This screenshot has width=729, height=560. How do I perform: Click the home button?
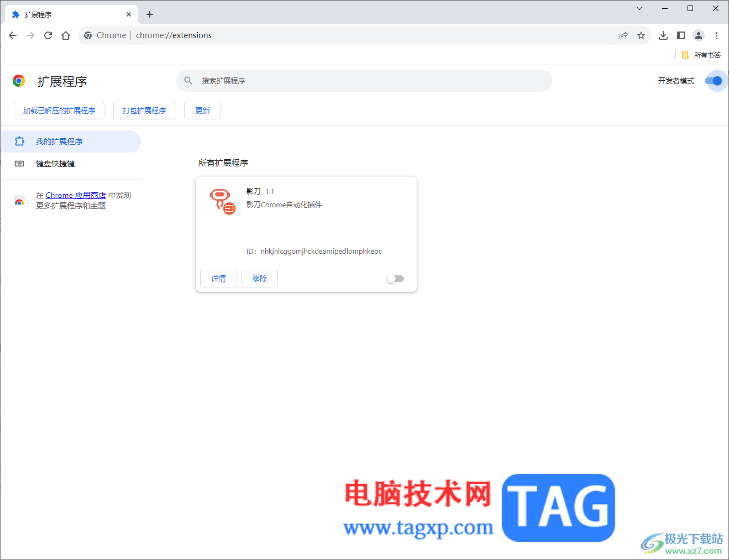(66, 35)
